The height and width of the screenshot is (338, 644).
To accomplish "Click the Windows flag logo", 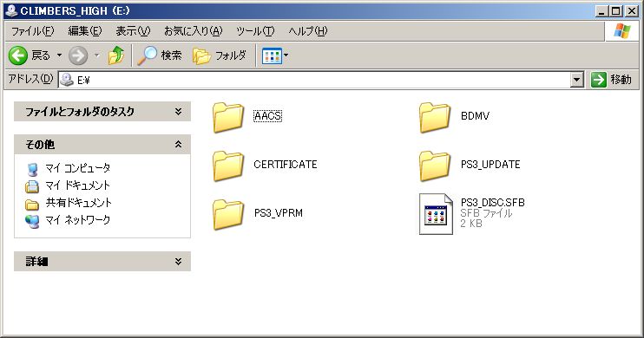I will (621, 31).
